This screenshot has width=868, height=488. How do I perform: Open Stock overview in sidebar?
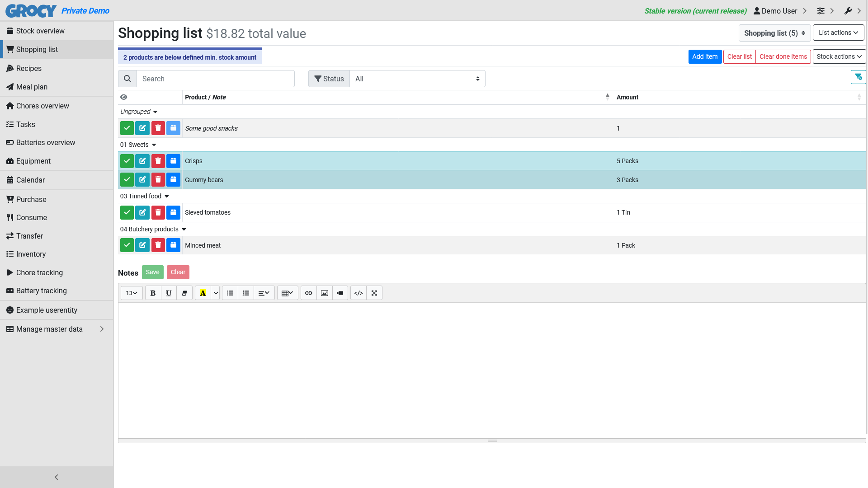(57, 31)
